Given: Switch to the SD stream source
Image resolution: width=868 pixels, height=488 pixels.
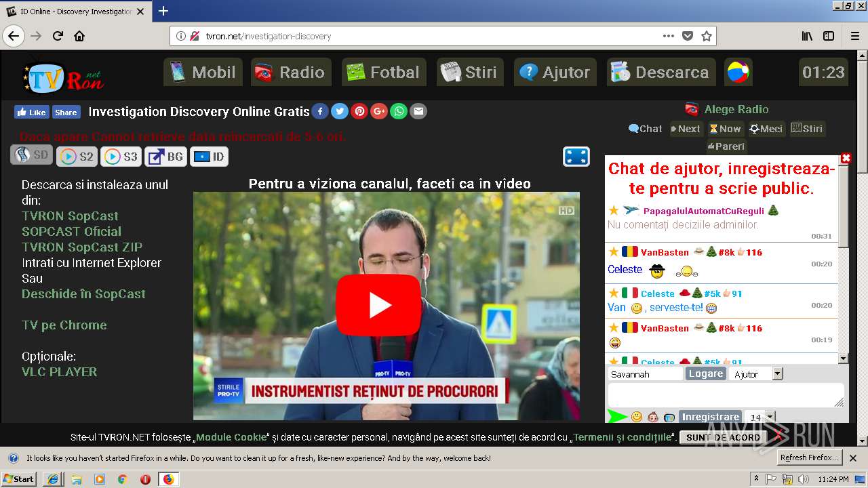Looking at the screenshot, I should (31, 155).
